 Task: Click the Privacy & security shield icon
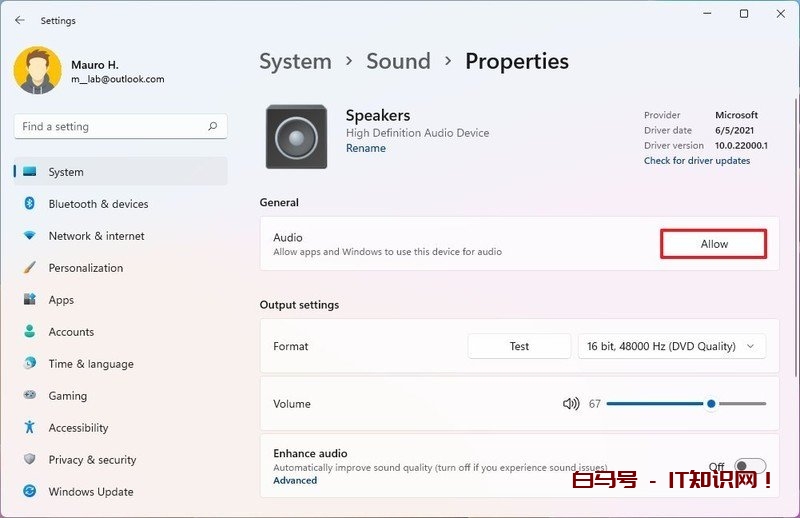coord(30,460)
